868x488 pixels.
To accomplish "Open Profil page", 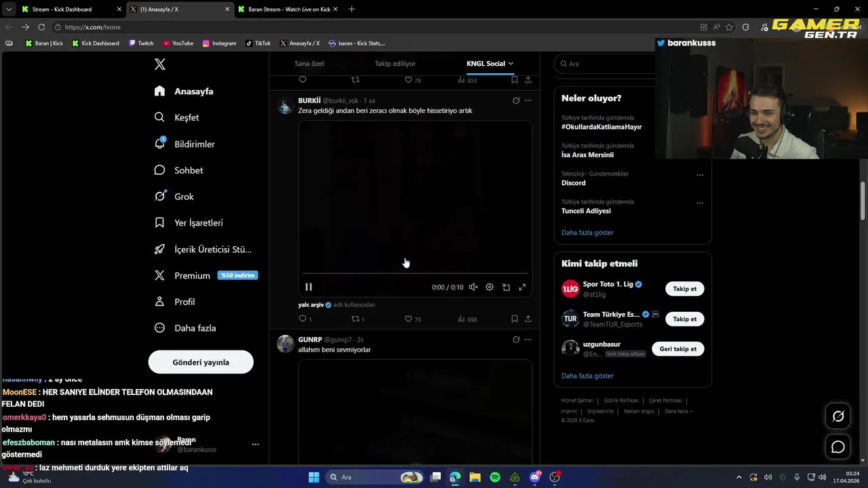I will pyautogui.click(x=174, y=302).
